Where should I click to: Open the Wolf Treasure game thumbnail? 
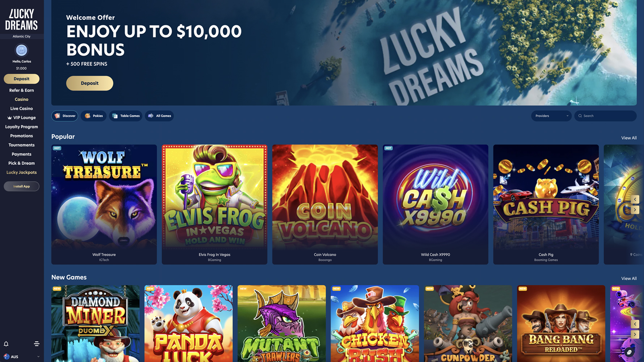[104, 205]
